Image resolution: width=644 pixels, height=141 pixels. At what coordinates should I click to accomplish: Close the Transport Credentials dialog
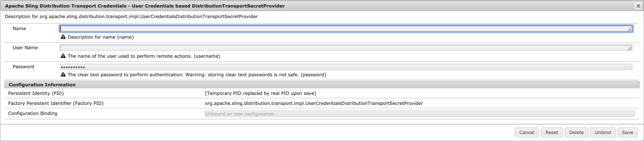coord(638,6)
